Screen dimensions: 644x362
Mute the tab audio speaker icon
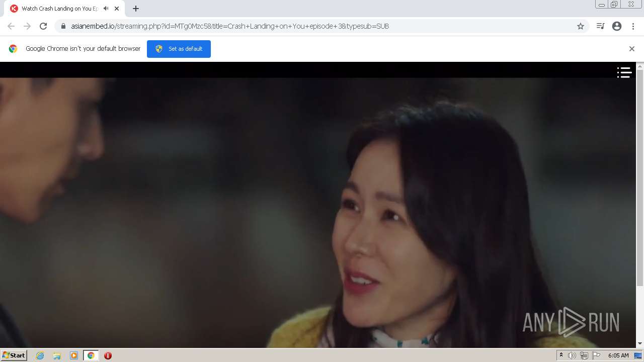pyautogui.click(x=106, y=9)
